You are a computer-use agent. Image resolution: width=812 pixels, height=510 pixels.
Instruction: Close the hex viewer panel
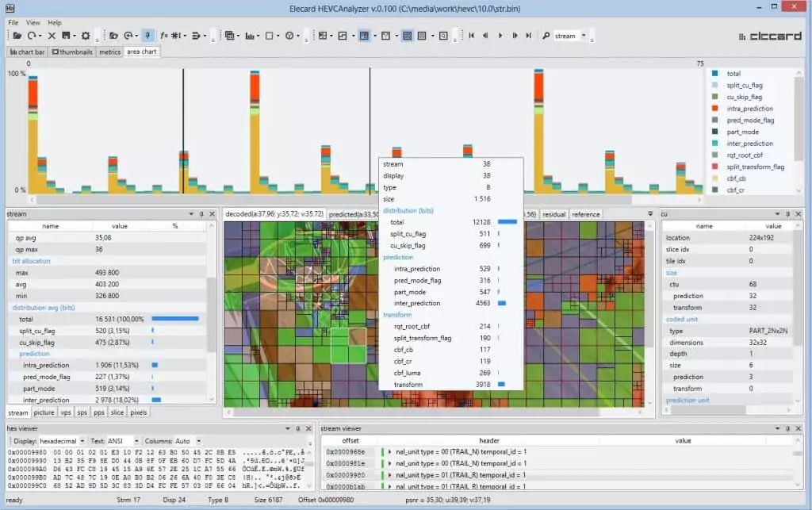point(308,429)
